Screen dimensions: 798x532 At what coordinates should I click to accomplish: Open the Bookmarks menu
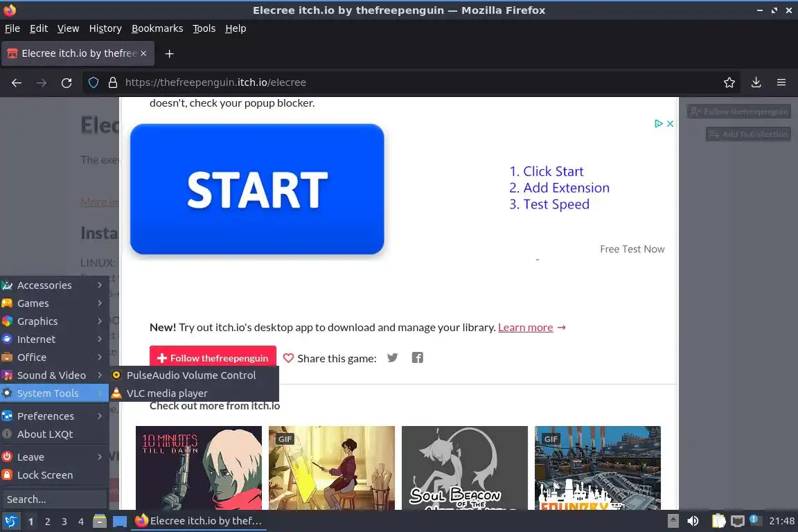157,28
